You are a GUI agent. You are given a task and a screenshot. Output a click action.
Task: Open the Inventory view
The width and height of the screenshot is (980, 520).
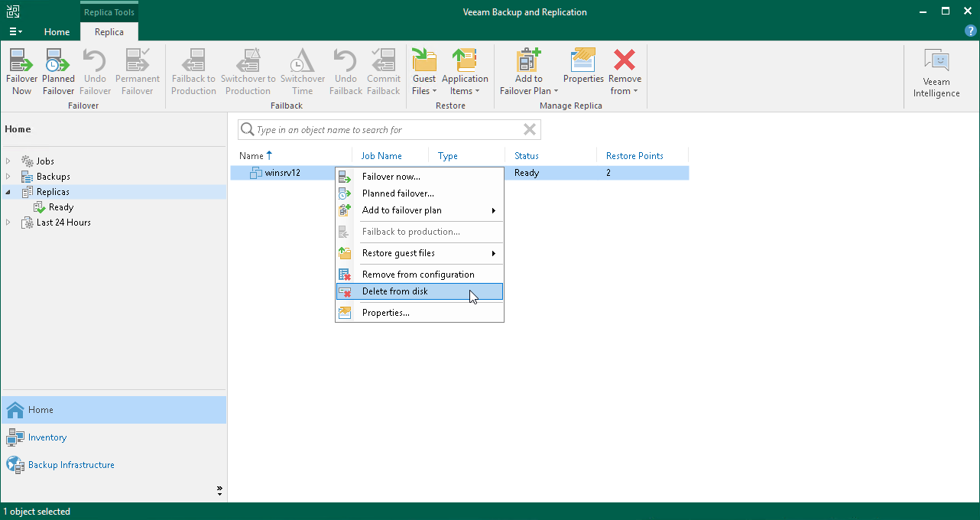point(114,437)
